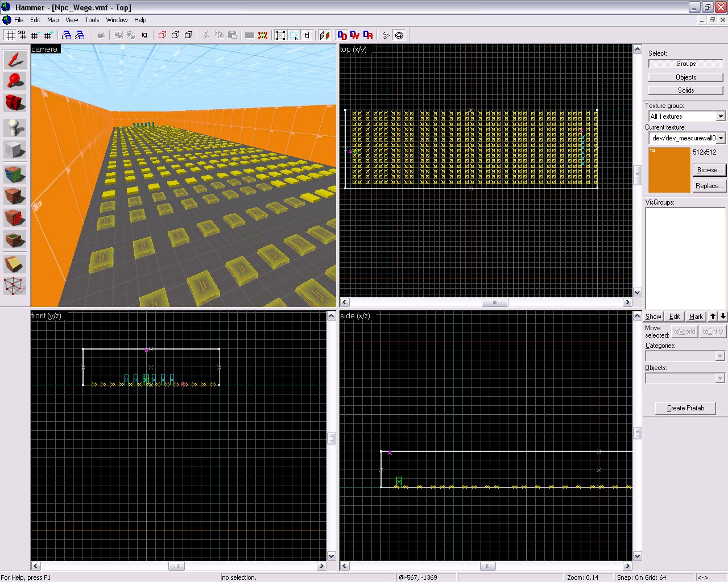
Task: Click the Edit Cordon Bounds striped icon
Action: pos(263,35)
